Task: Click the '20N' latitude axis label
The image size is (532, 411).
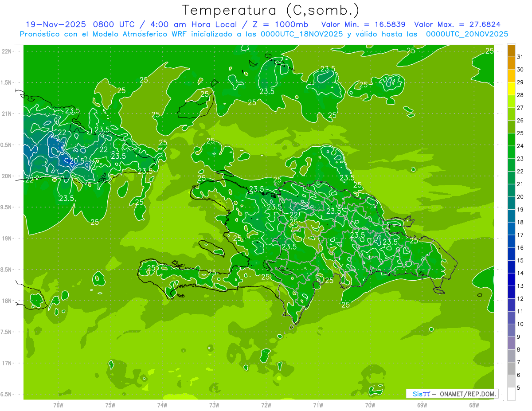Action: pyautogui.click(x=8, y=176)
